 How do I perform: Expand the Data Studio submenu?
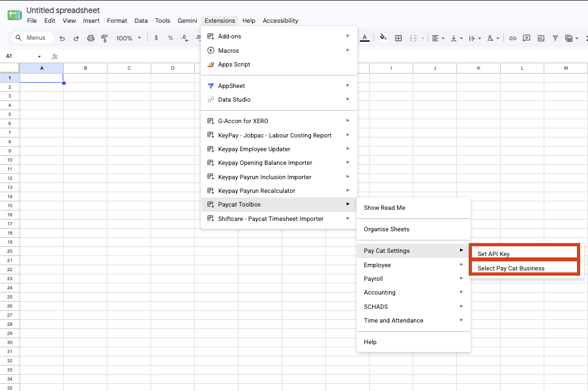point(279,100)
